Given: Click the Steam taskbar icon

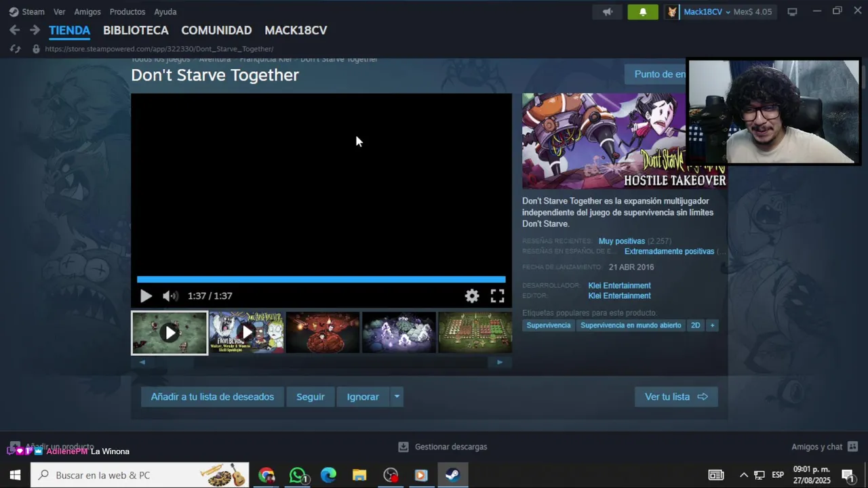Looking at the screenshot, I should point(452,475).
